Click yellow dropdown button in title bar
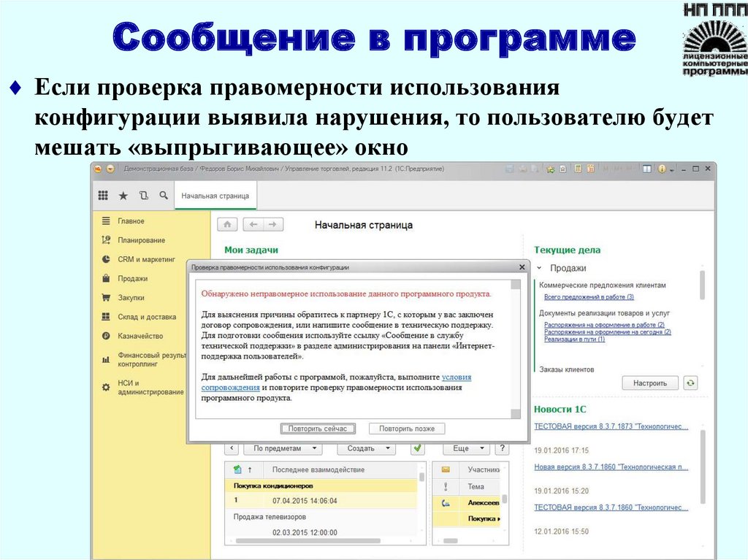 tap(110, 169)
